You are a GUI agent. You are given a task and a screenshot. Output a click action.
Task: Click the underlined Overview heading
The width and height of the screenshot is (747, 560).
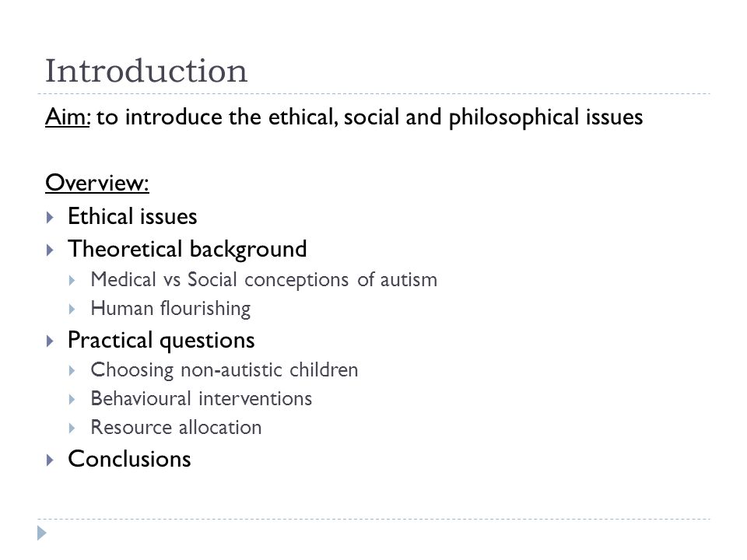coord(97,183)
